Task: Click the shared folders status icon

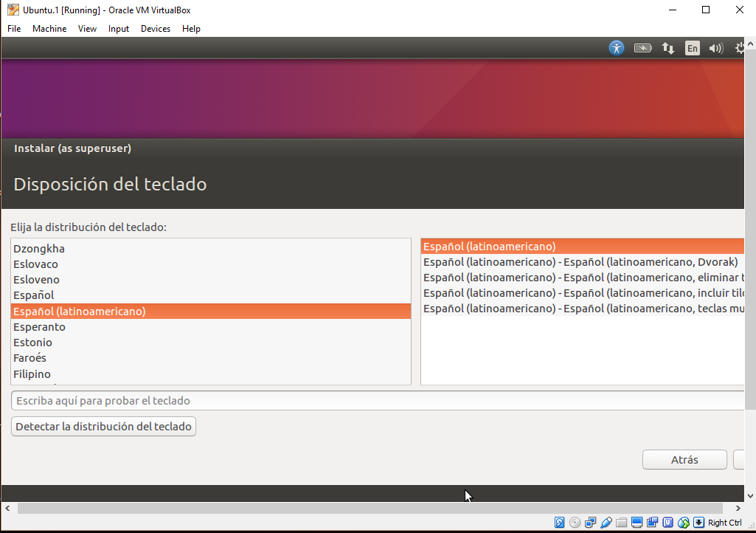Action: coord(622,522)
